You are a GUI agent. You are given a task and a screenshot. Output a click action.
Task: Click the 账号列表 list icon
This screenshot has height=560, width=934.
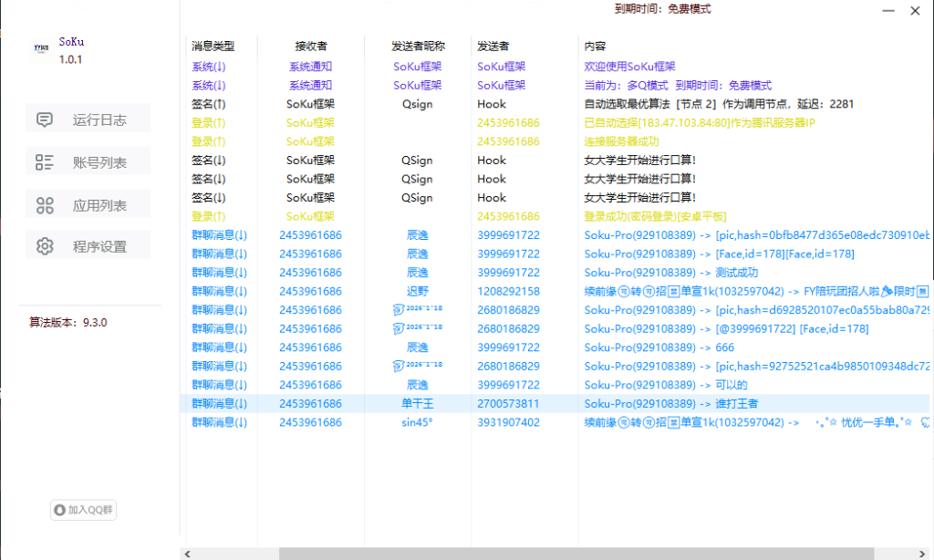point(45,162)
